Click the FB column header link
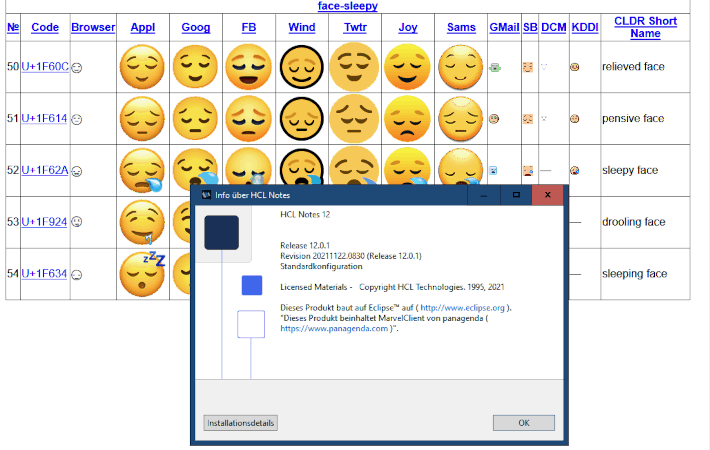The height and width of the screenshot is (450, 710). pyautogui.click(x=249, y=27)
